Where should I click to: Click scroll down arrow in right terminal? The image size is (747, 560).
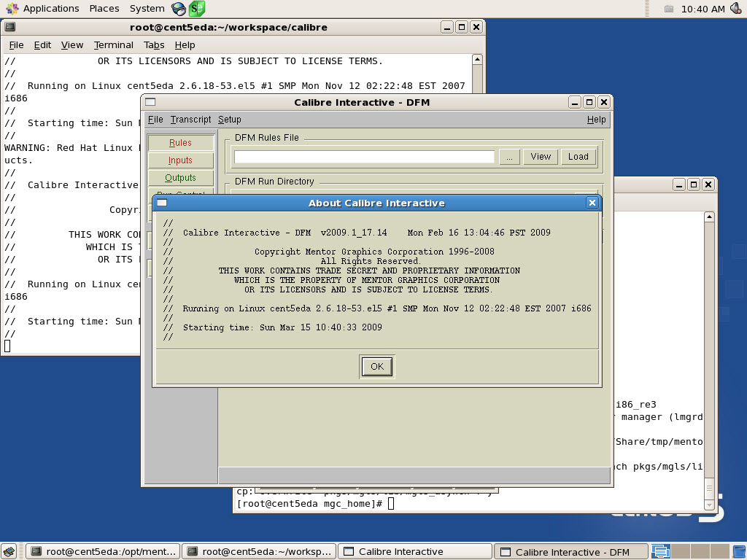point(709,505)
